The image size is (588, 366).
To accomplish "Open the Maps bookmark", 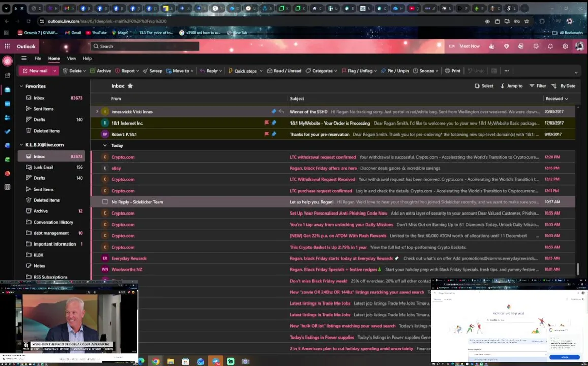I will [x=119, y=33].
